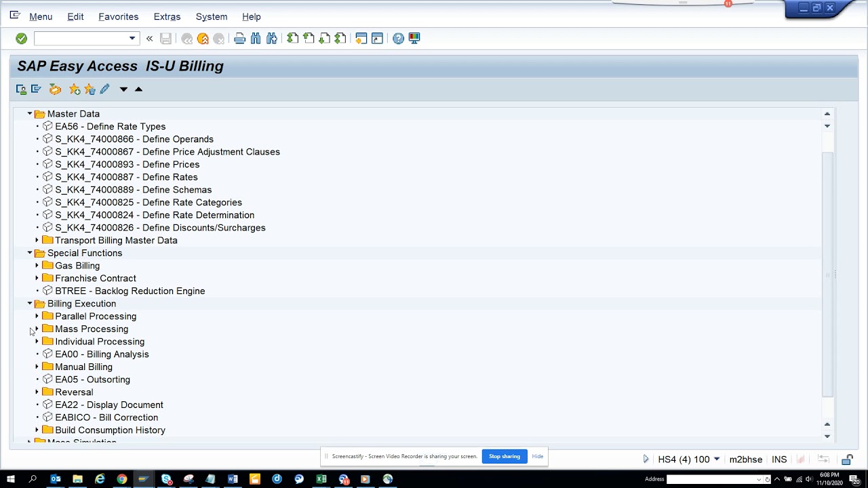Open Customize Local Layout monitor icon
The image size is (868, 488).
click(x=414, y=39)
